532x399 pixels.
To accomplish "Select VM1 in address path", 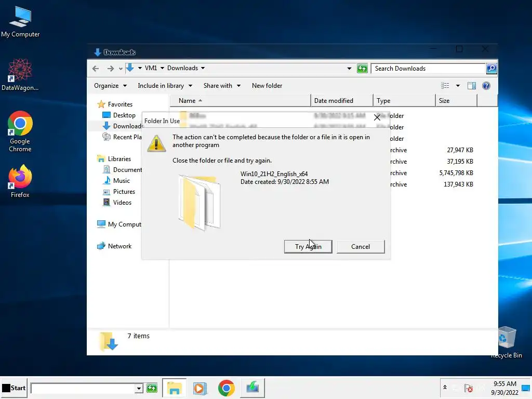I will coord(151,68).
